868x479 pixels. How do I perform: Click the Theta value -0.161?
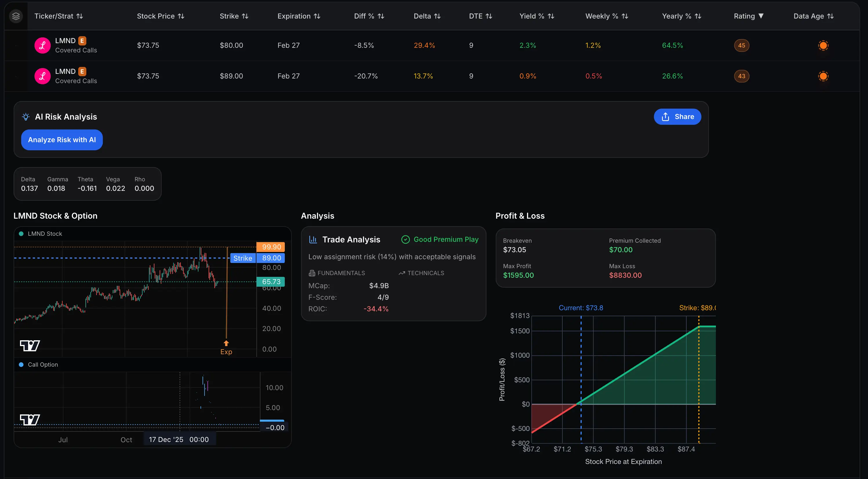[x=87, y=189]
